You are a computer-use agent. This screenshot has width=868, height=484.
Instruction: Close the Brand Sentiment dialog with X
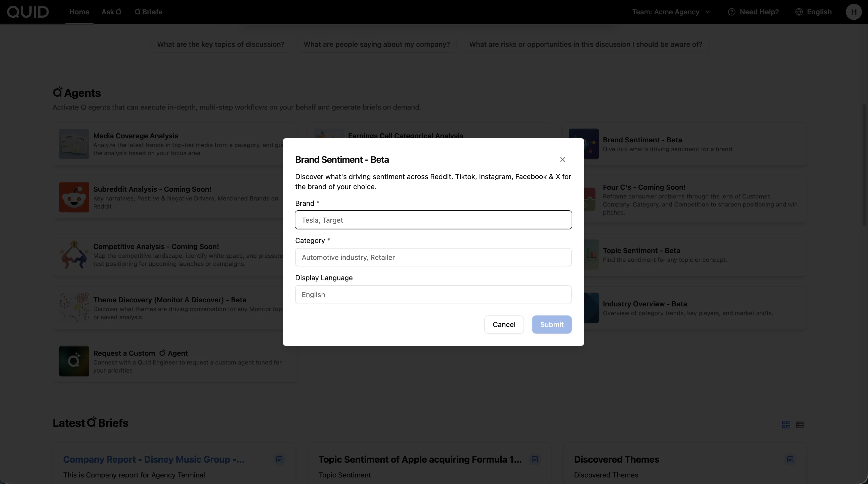click(562, 159)
